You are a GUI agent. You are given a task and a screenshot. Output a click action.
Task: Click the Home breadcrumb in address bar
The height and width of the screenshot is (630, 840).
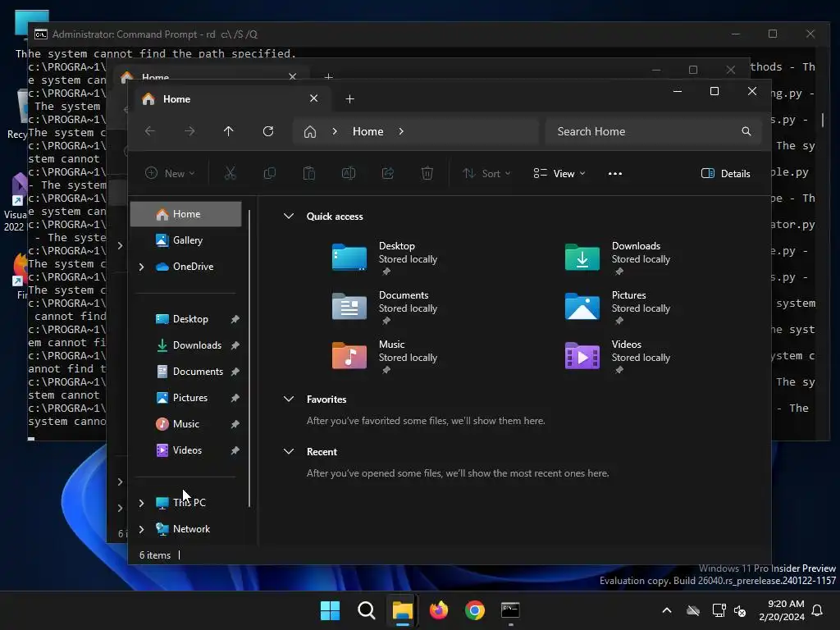[x=368, y=131]
